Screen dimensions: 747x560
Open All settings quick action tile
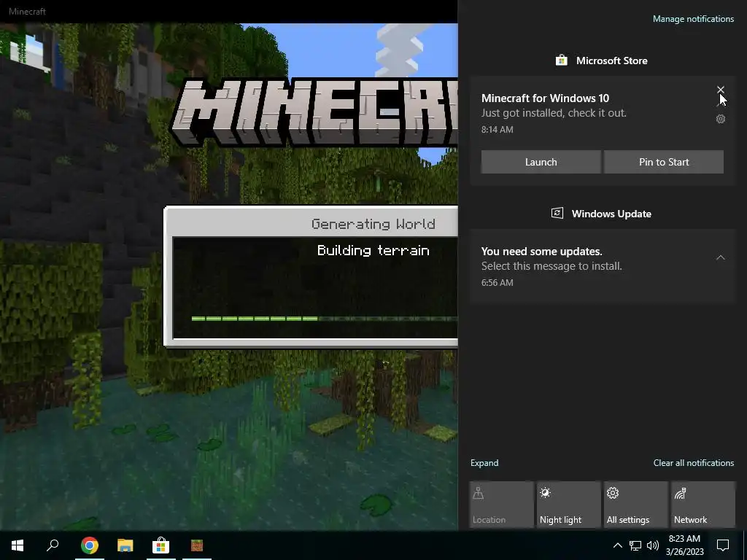[635, 505]
